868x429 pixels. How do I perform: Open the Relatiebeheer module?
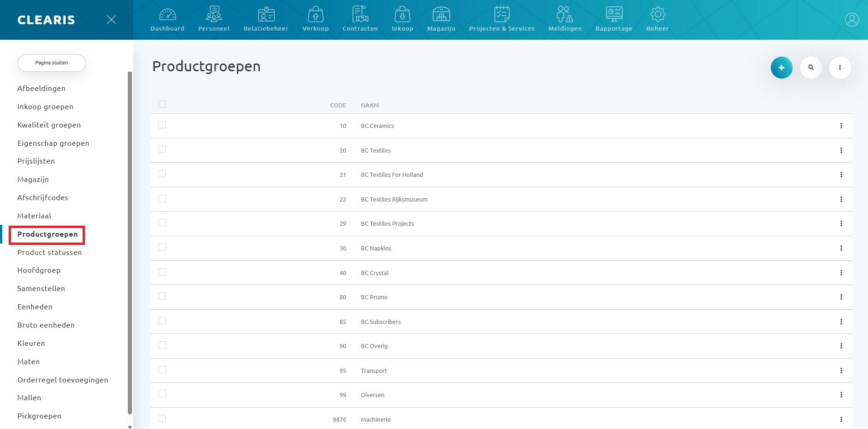pos(266,14)
